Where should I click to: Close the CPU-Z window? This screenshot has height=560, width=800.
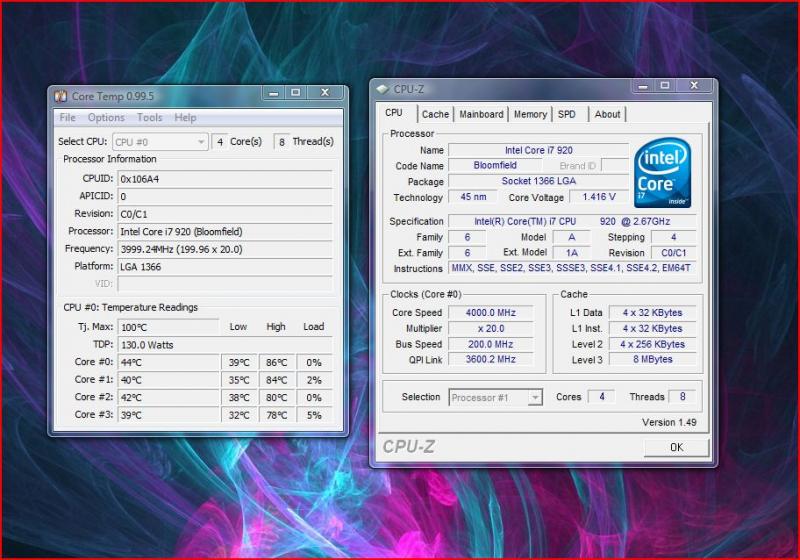tap(694, 86)
